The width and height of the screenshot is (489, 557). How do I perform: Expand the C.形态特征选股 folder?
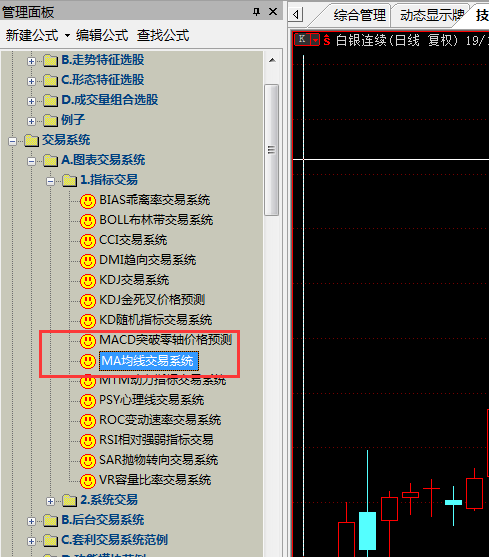pos(31,81)
